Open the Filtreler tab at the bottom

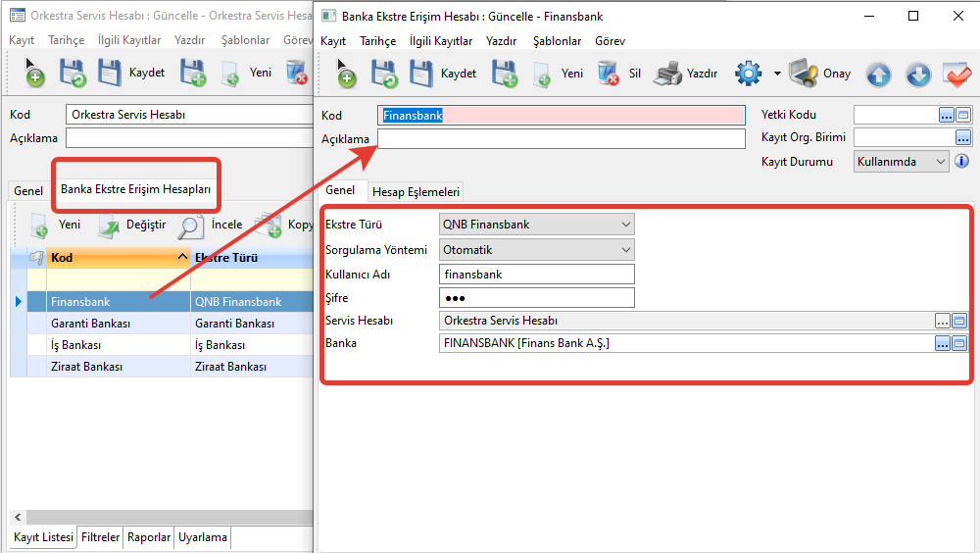point(100,537)
